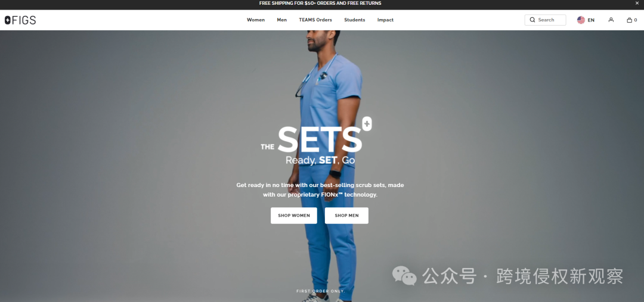
Task: Click the plus badge beside SETS
Action: (x=367, y=124)
